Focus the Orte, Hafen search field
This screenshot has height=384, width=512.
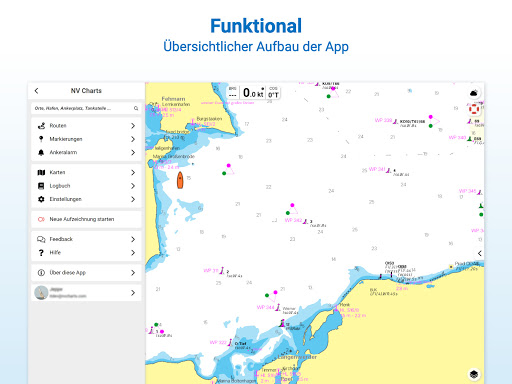click(x=86, y=108)
